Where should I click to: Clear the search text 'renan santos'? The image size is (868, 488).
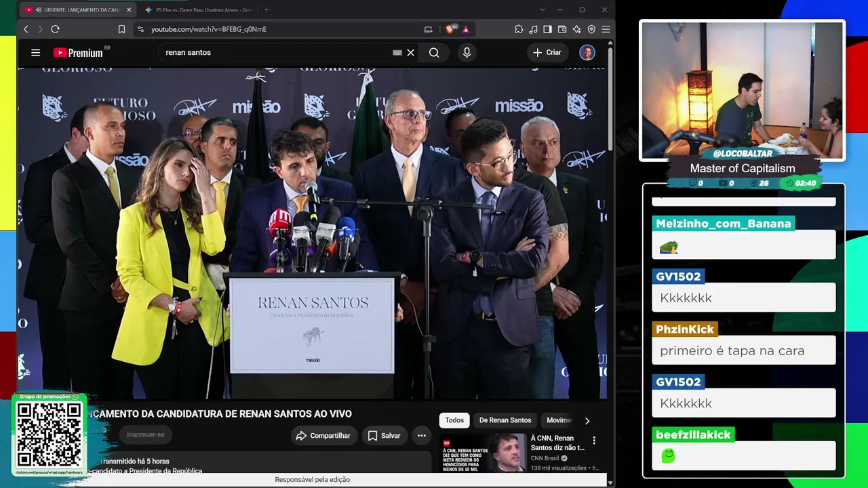coord(410,52)
